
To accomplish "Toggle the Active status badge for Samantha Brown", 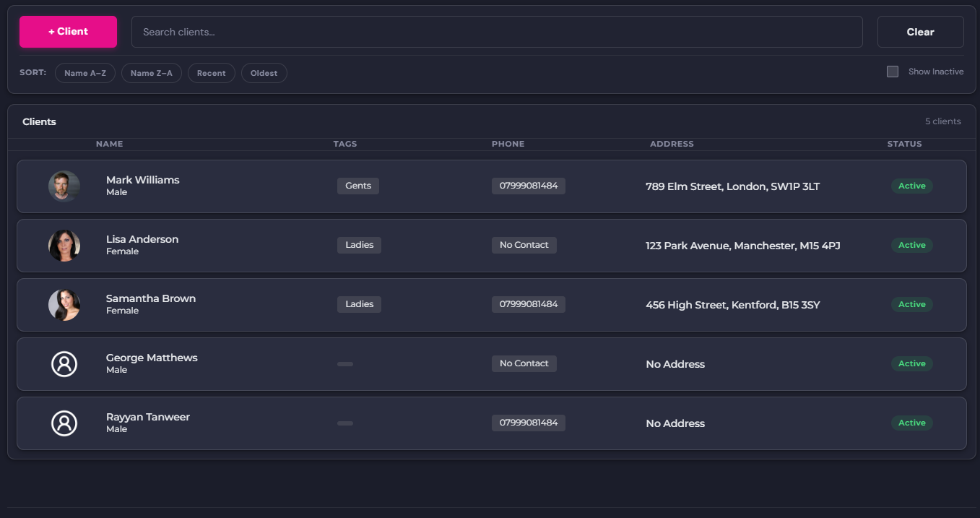I will [911, 304].
